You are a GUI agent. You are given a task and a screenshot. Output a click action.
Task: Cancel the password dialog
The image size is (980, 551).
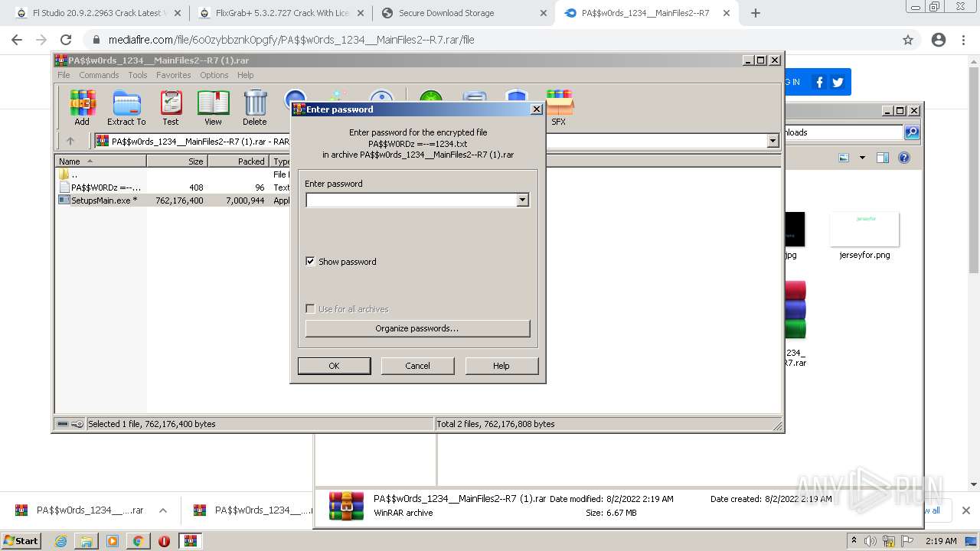coord(417,366)
